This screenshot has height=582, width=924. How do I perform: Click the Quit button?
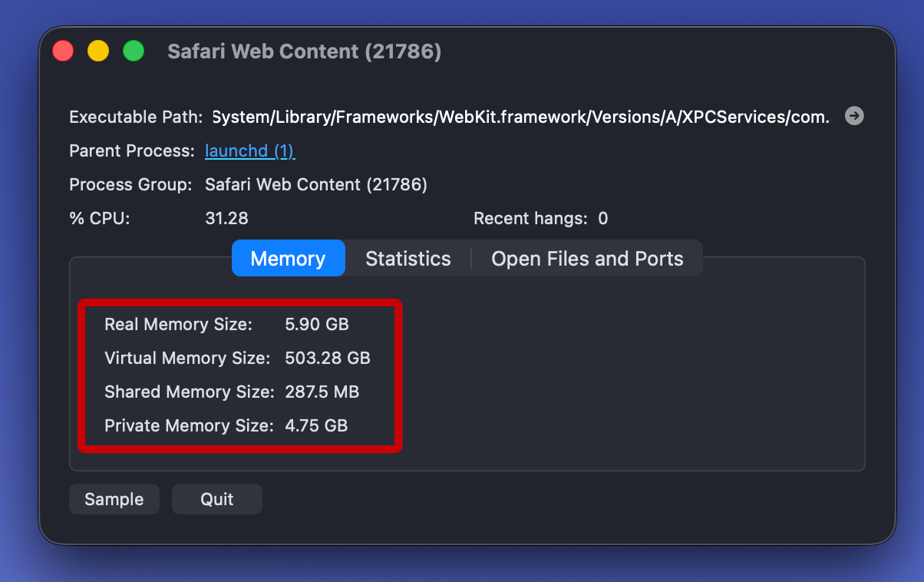pyautogui.click(x=217, y=499)
